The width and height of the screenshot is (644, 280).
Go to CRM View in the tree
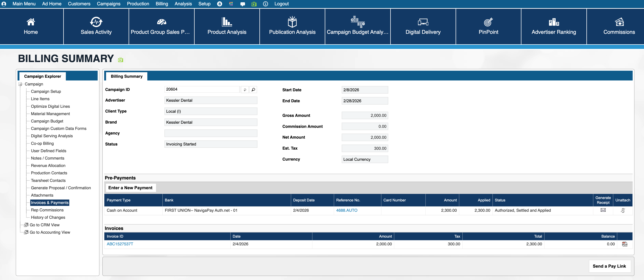coord(44,225)
